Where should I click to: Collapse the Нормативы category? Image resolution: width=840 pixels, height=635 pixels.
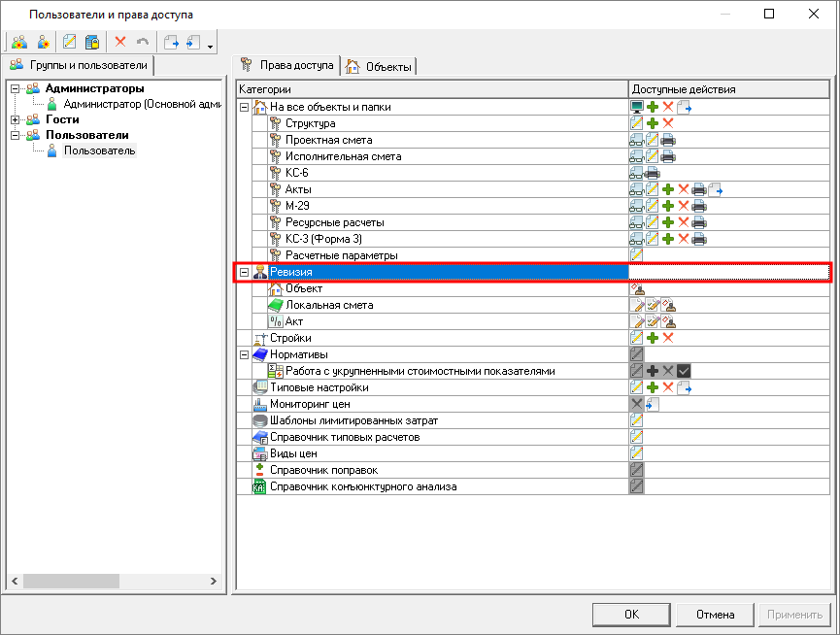point(244,354)
